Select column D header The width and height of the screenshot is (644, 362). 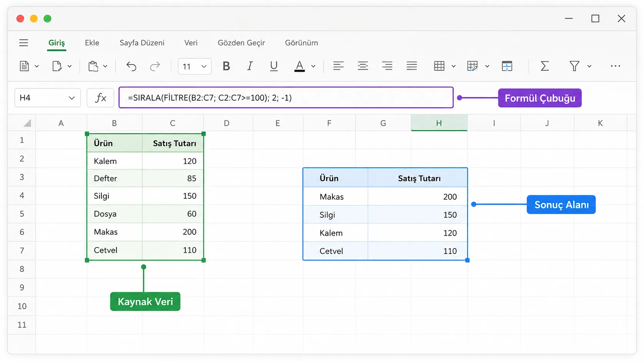pos(226,123)
